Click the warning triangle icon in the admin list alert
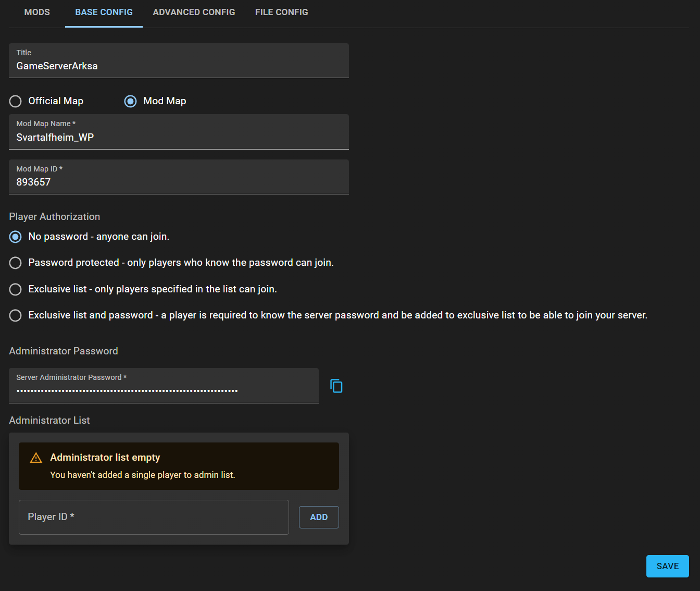The image size is (700, 591). (x=36, y=458)
